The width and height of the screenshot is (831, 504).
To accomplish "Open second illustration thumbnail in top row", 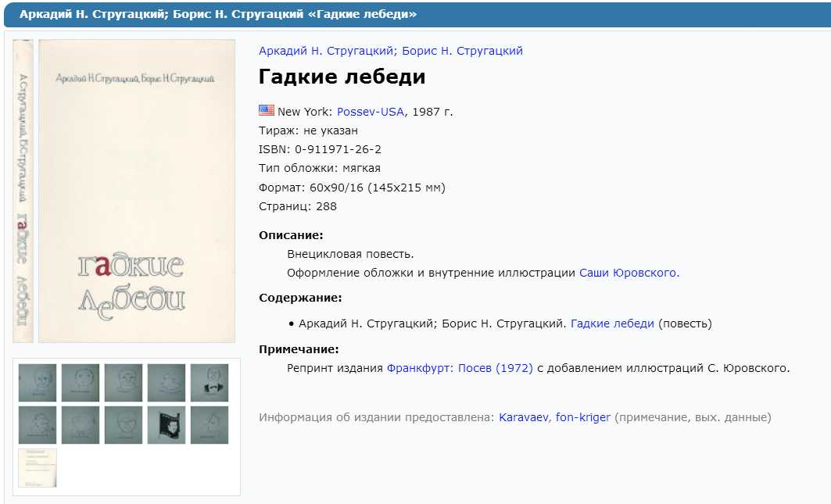I will click(x=81, y=383).
